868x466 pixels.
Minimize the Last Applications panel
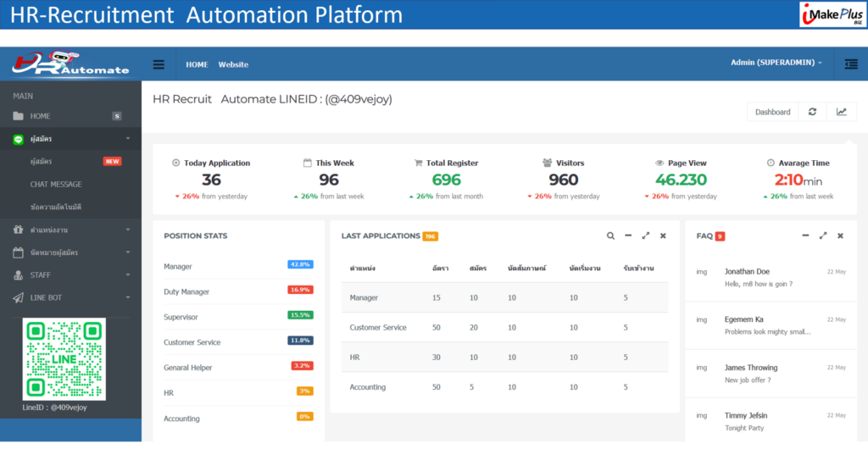(628, 236)
